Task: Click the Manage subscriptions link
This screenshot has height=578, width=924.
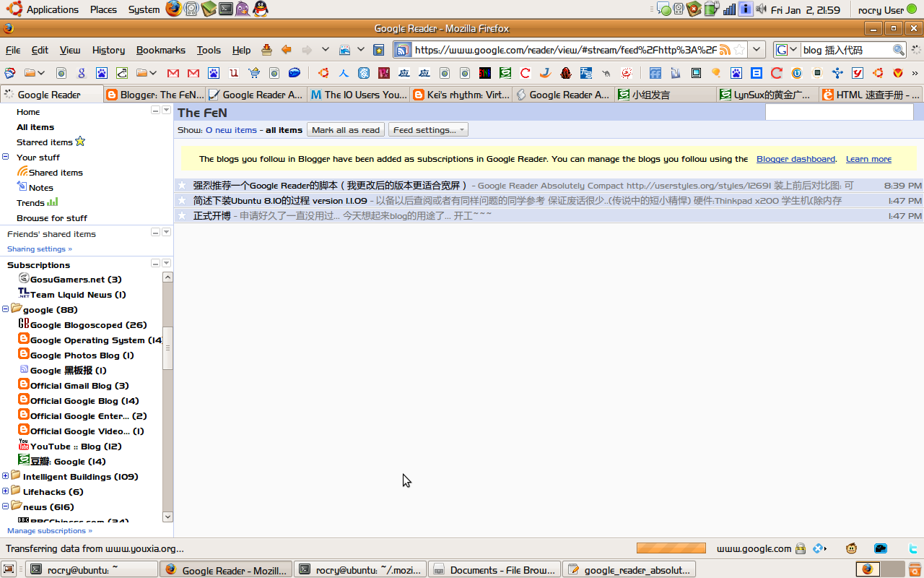Action: pos(50,530)
